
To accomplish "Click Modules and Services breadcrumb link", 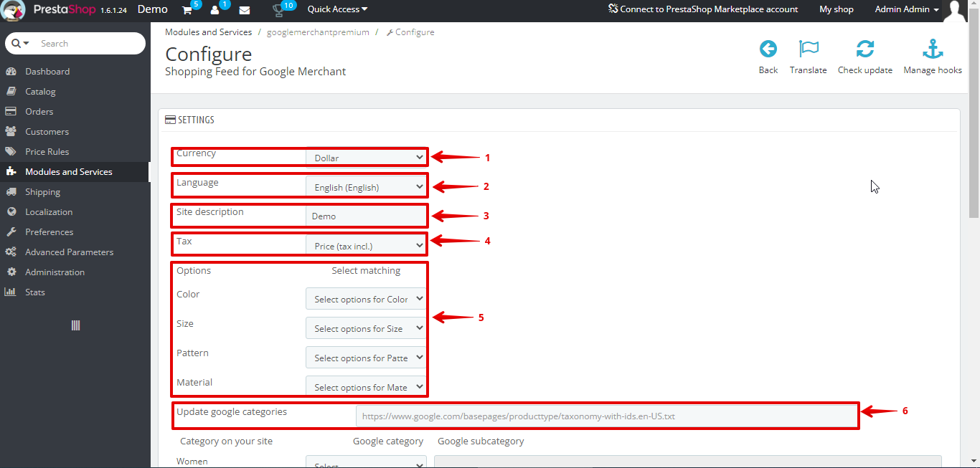I will [x=208, y=32].
